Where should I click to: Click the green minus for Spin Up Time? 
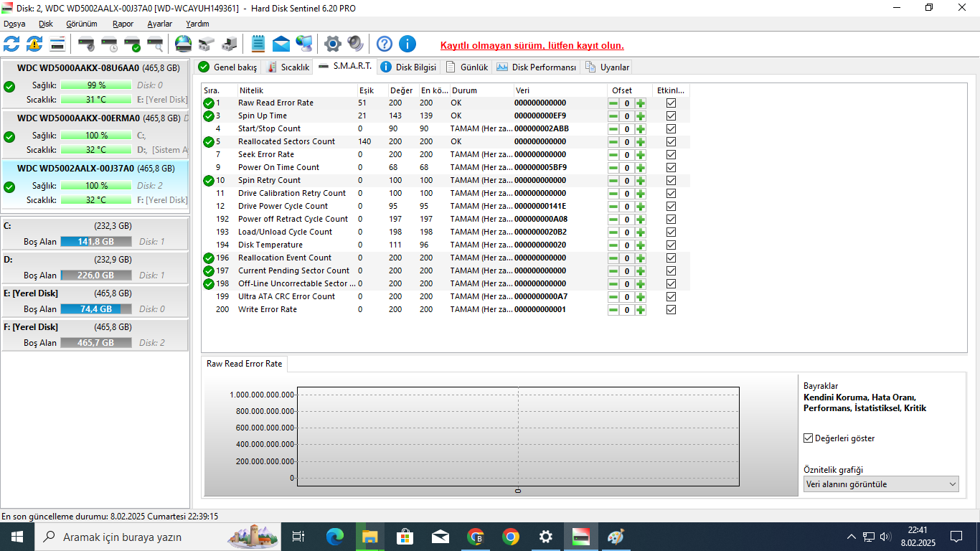click(613, 116)
